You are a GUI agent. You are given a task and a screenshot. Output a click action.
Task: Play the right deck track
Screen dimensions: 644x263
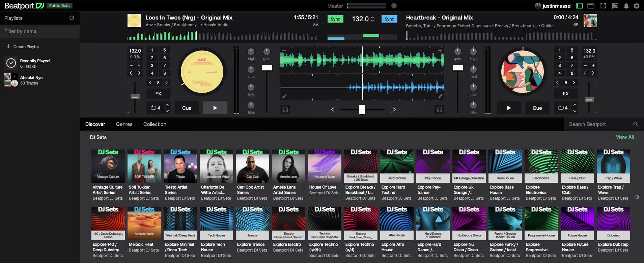pyautogui.click(x=509, y=108)
